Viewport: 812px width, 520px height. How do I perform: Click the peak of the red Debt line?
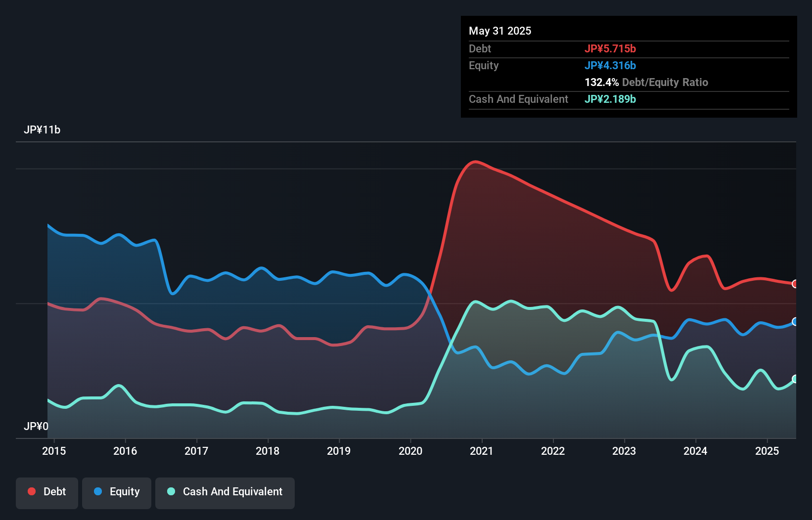(x=475, y=162)
